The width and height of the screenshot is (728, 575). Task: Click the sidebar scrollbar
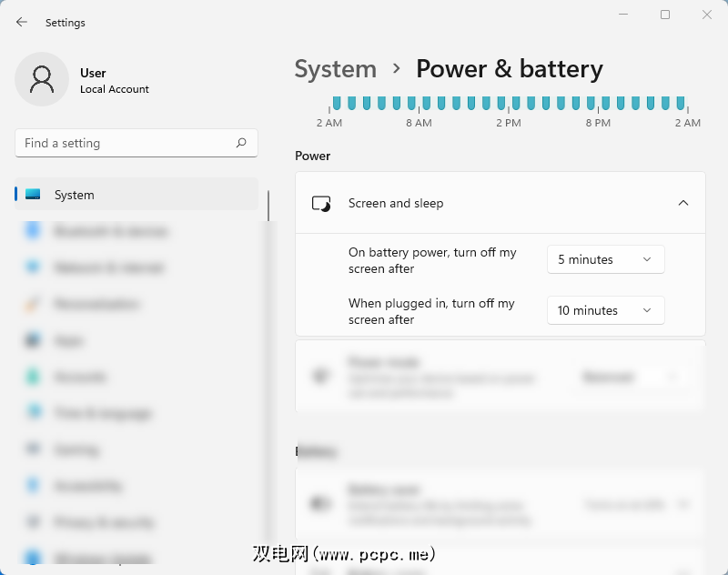pyautogui.click(x=268, y=206)
